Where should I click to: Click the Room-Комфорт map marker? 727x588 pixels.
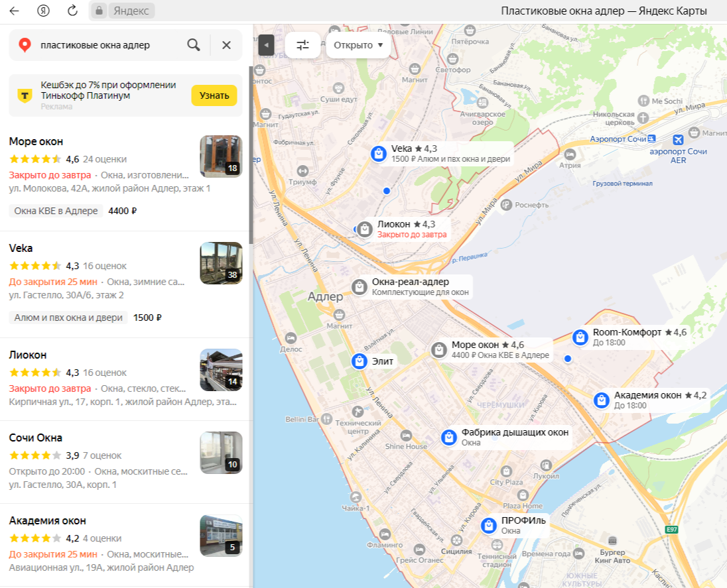(x=580, y=337)
